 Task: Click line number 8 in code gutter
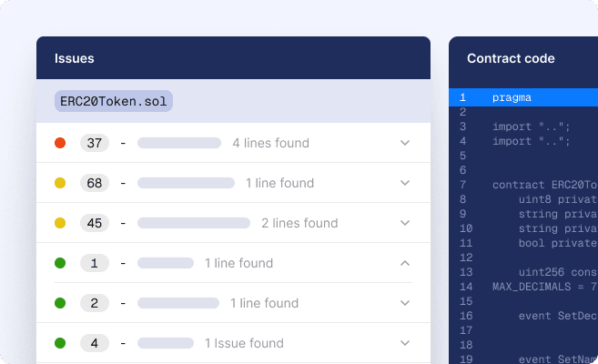pos(462,198)
